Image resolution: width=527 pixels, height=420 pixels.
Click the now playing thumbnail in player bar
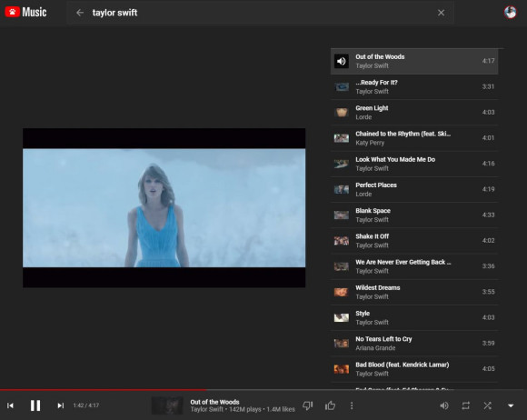pyautogui.click(x=167, y=405)
